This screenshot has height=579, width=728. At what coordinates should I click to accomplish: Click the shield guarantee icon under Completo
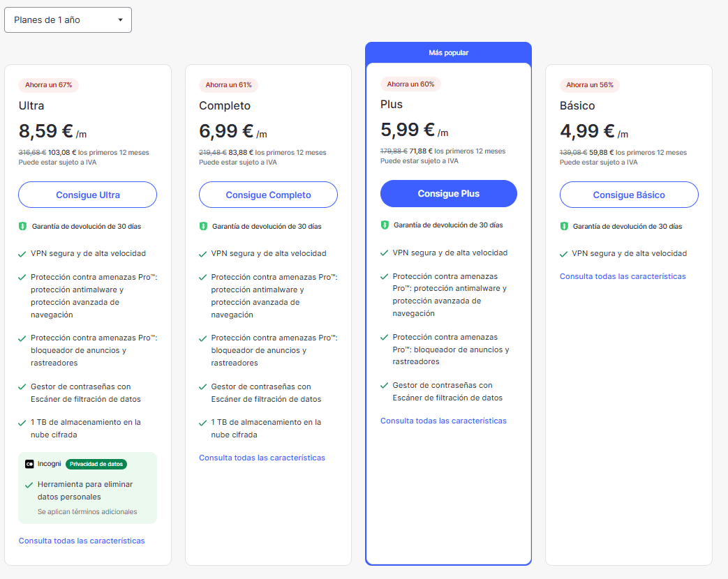[x=203, y=227]
